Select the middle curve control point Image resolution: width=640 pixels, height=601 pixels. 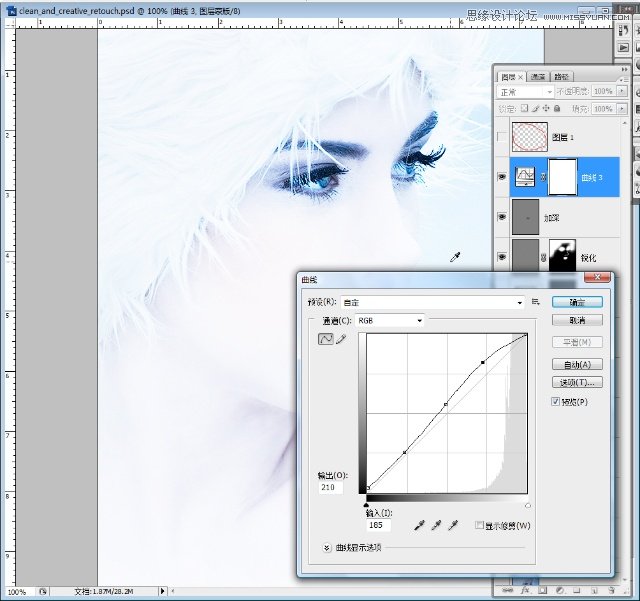pos(446,404)
